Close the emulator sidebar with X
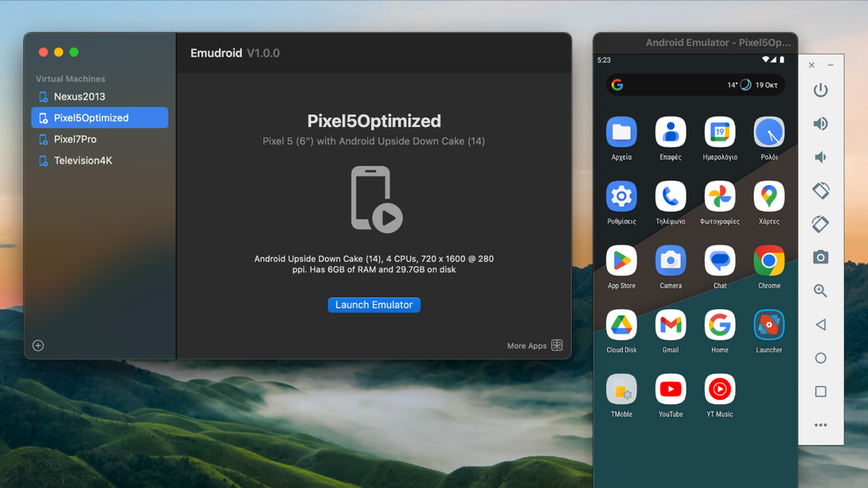This screenshot has height=488, width=868. pos(812,66)
